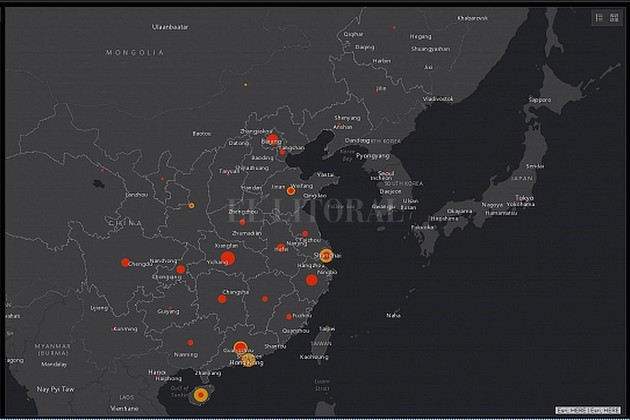Click the large red circle at Beijing
The width and height of the screenshot is (630, 420).
coord(272,142)
